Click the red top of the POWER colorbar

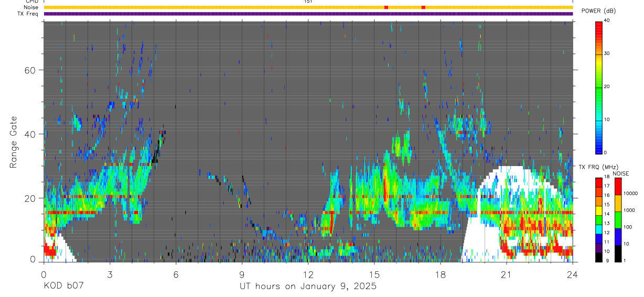click(599, 27)
